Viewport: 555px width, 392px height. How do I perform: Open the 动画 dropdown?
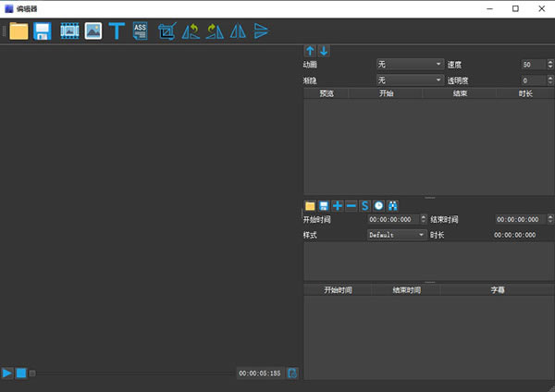(411, 65)
